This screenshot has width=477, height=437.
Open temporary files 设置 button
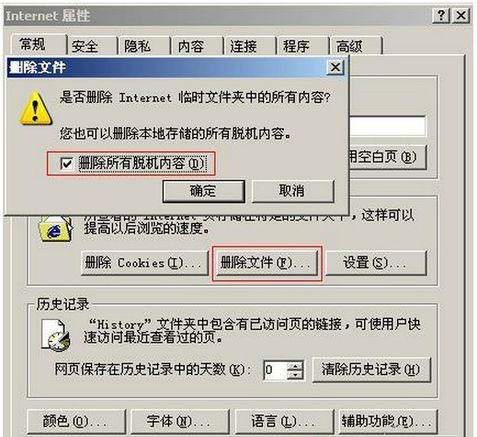376,263
